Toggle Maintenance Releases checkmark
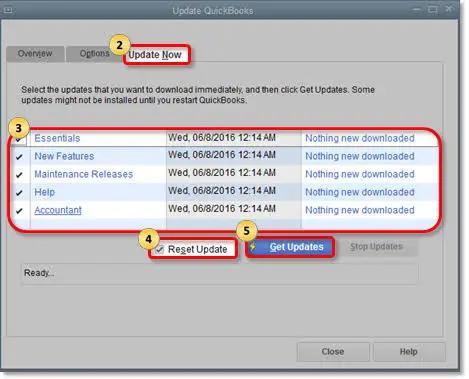The image size is (469, 379). point(19,175)
